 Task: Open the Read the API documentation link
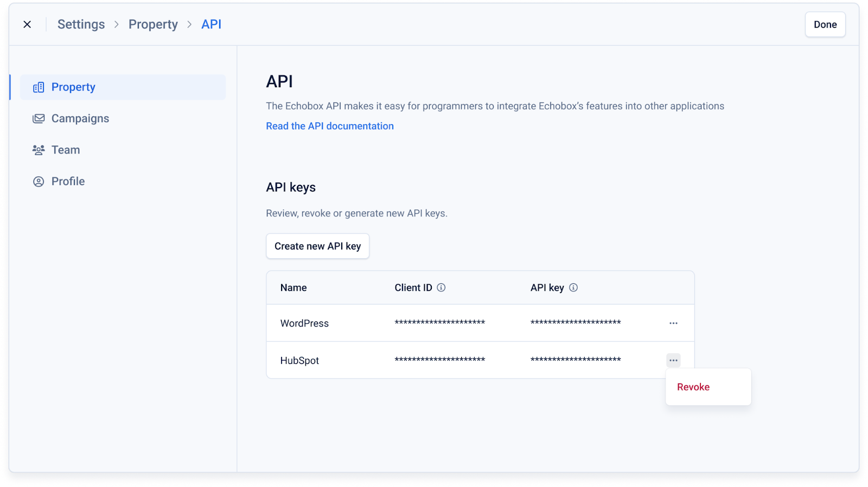point(330,126)
